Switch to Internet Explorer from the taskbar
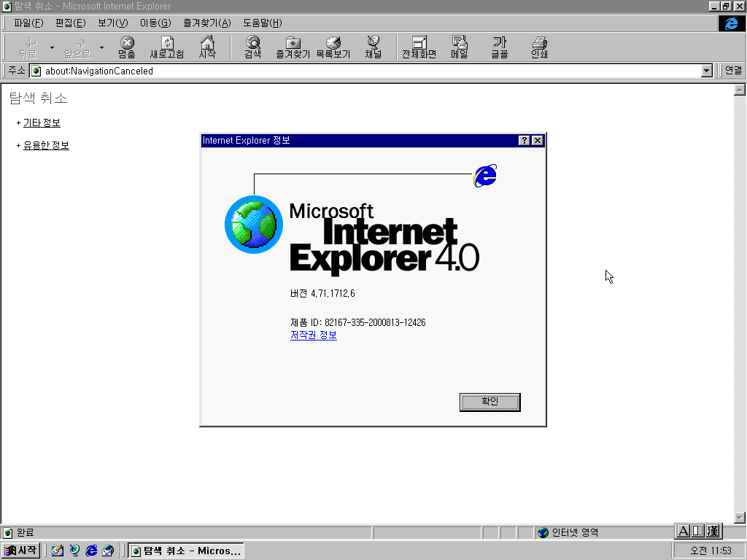The image size is (747, 560). tap(185, 551)
